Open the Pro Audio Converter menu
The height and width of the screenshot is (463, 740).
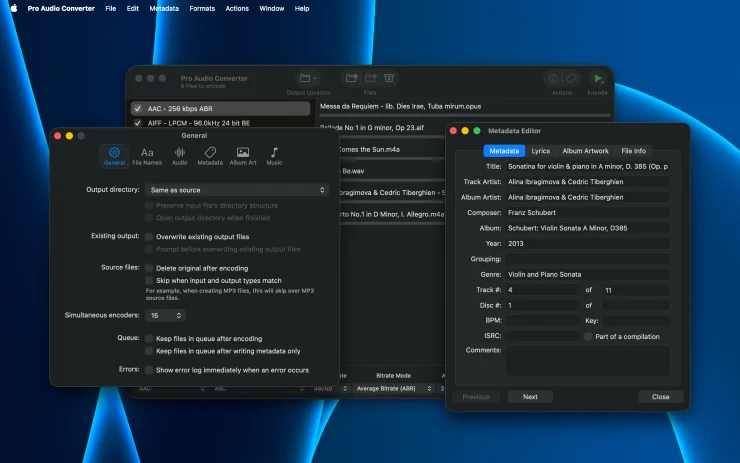(x=61, y=8)
